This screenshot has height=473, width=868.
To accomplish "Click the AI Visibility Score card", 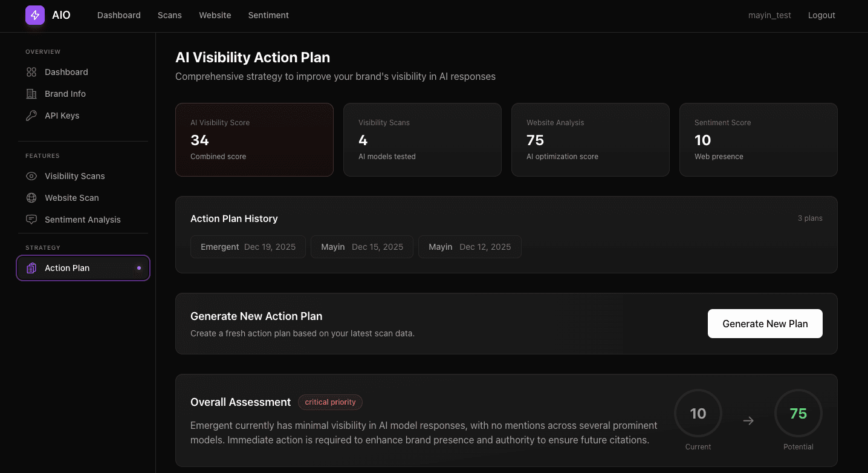I will [254, 140].
